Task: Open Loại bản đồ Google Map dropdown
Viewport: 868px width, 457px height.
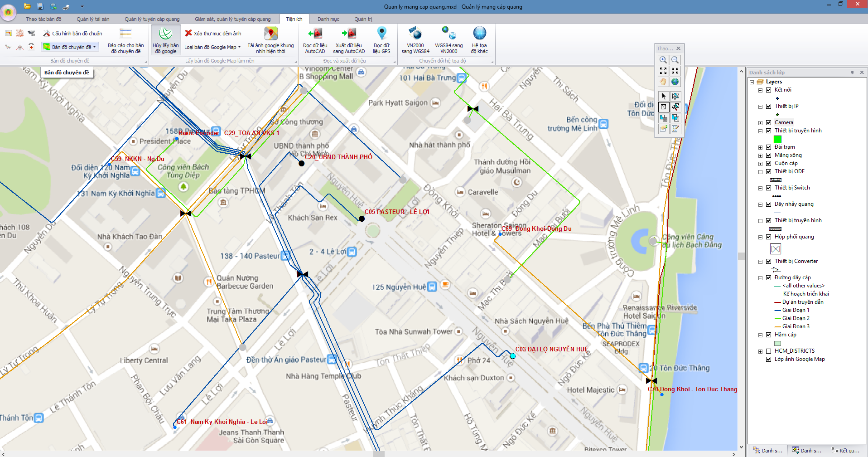Action: (212, 47)
